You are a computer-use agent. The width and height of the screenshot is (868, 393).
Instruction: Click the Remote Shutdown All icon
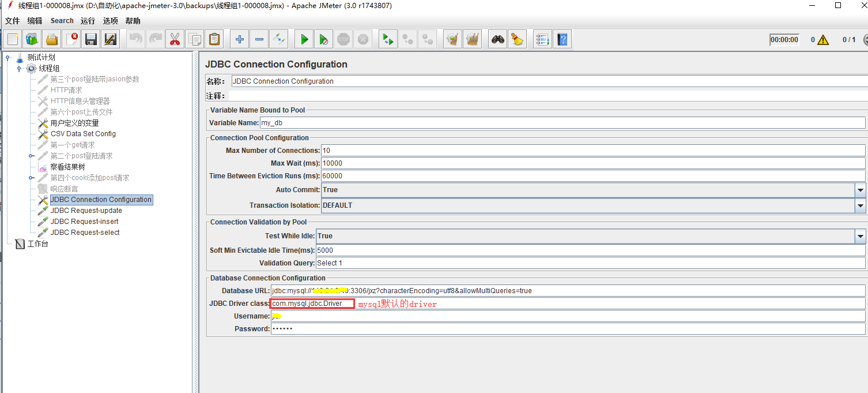click(x=428, y=39)
